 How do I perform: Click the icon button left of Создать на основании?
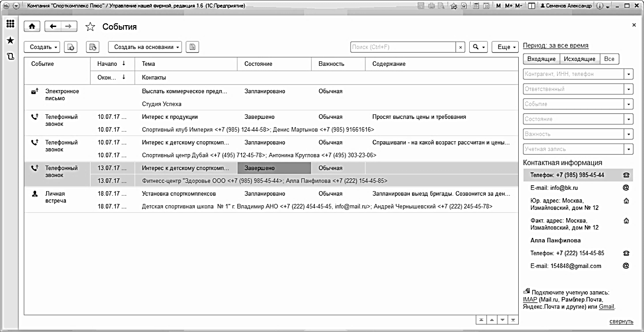pyautogui.click(x=93, y=47)
